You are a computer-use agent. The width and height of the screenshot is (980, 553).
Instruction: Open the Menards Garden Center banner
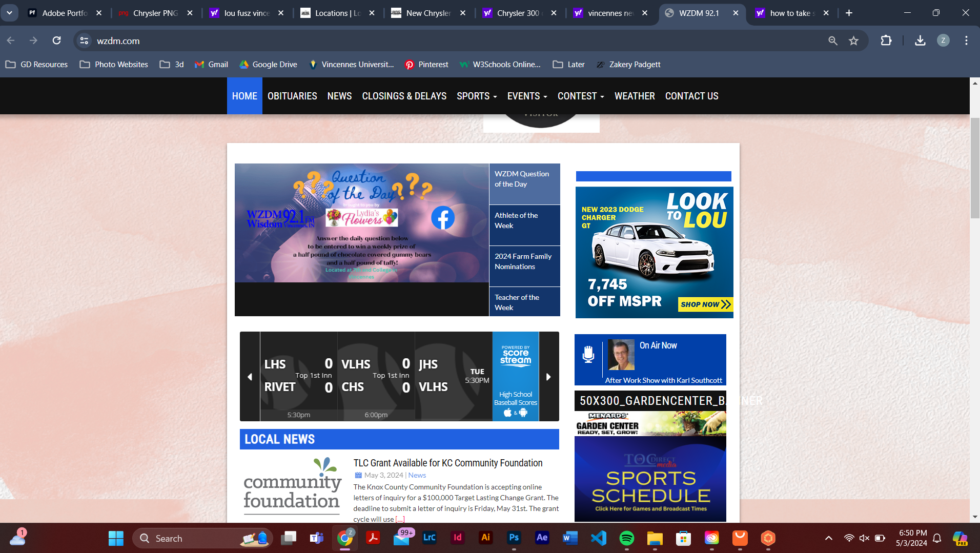(650, 423)
